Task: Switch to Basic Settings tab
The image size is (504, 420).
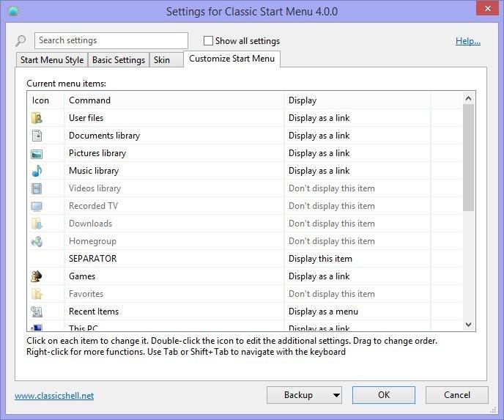Action: coord(119,60)
